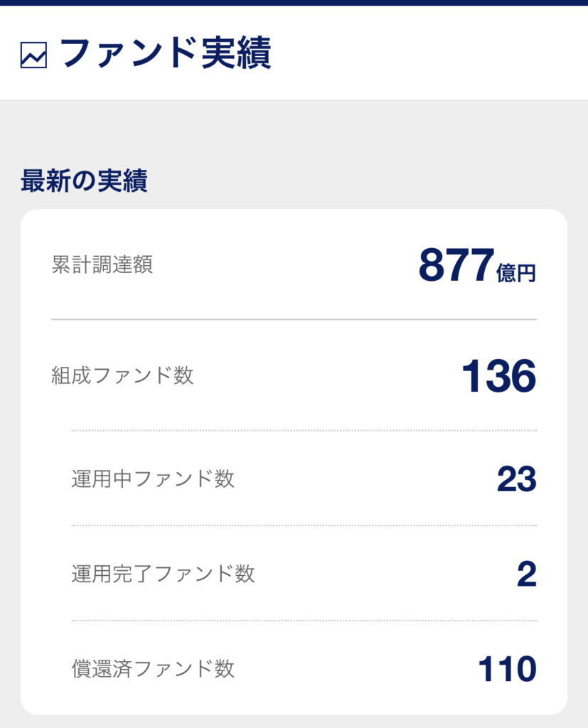Select the 110 redeemed funds value
Image resolution: width=588 pixels, height=728 pixels.
pos(506,669)
